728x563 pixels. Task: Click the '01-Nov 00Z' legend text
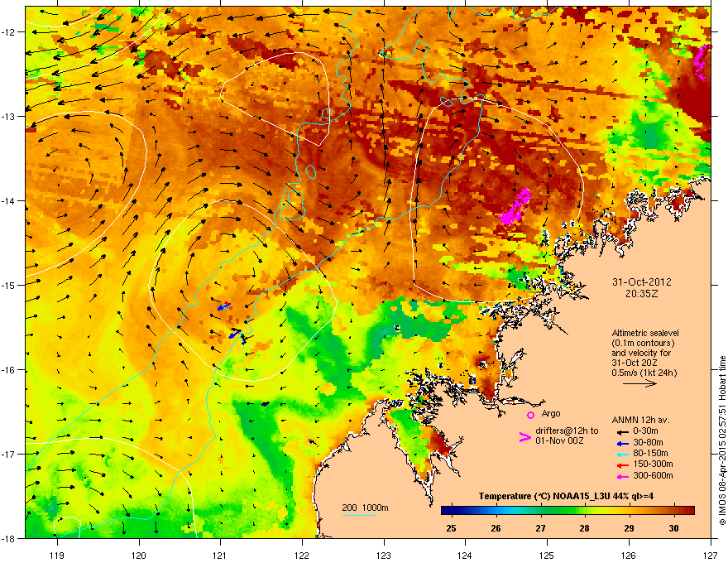(x=559, y=440)
